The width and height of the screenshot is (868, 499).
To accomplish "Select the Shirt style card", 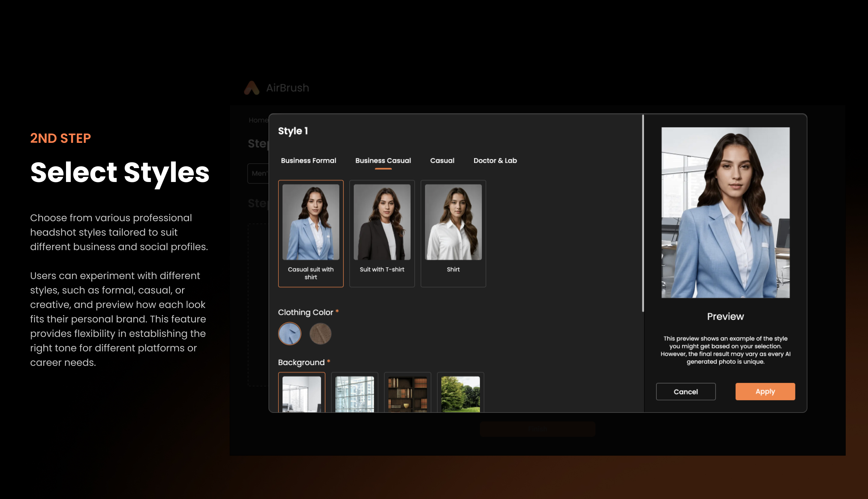I will [x=453, y=234].
